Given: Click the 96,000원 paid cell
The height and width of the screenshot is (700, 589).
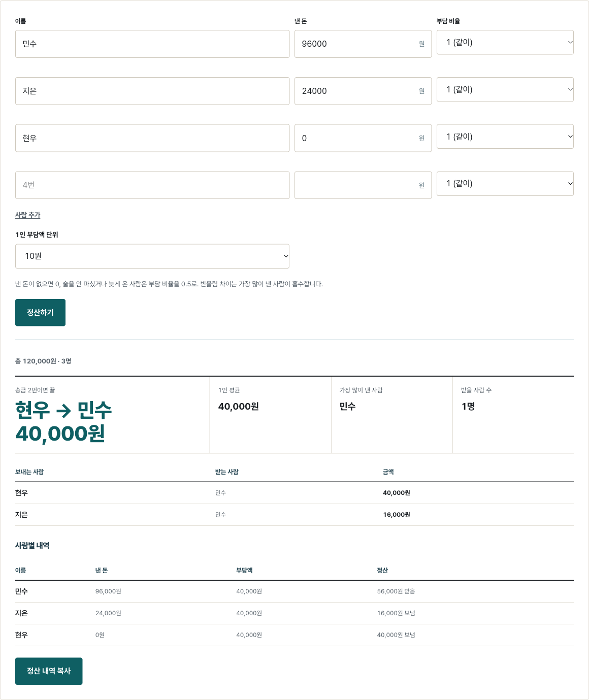Looking at the screenshot, I should pos(108,591).
